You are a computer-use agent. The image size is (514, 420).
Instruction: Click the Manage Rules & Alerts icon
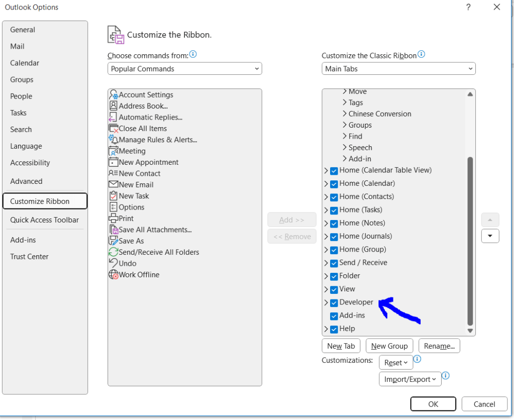(x=114, y=140)
